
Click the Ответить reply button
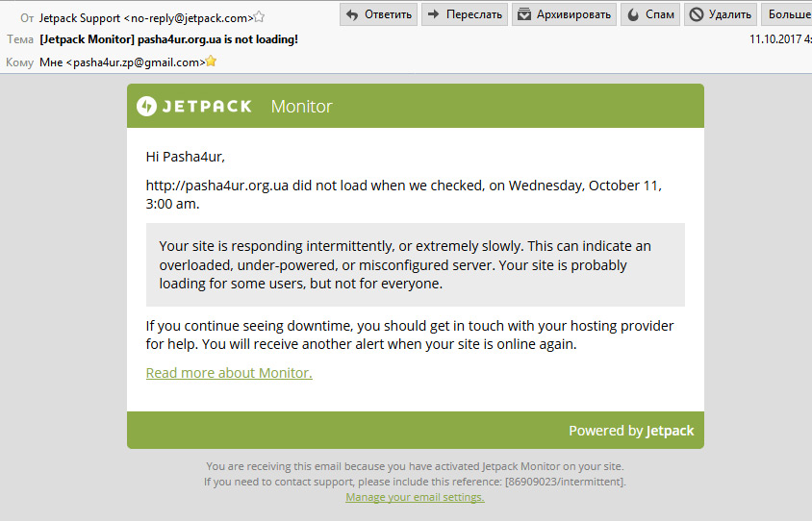tap(378, 14)
